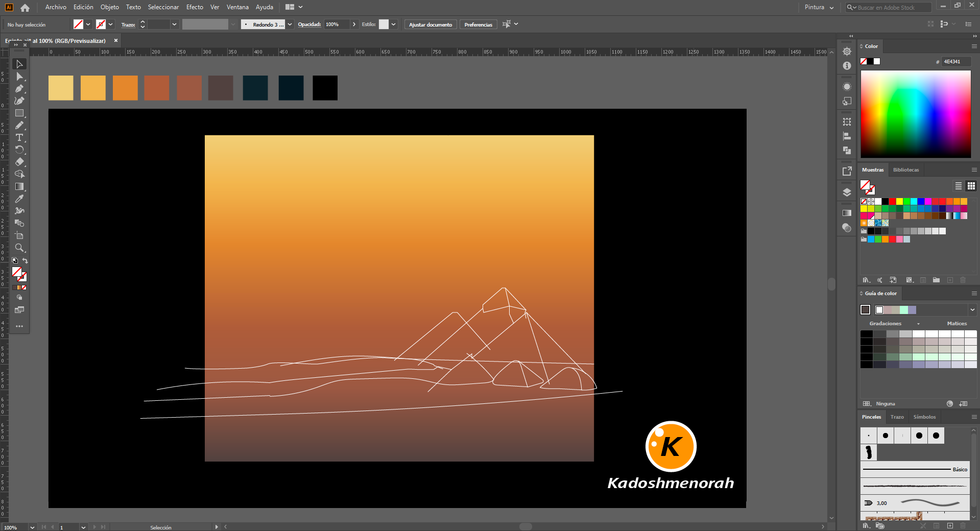The image size is (980, 531).
Task: Open zoom level dropdown in status bar
Action: (x=32, y=527)
